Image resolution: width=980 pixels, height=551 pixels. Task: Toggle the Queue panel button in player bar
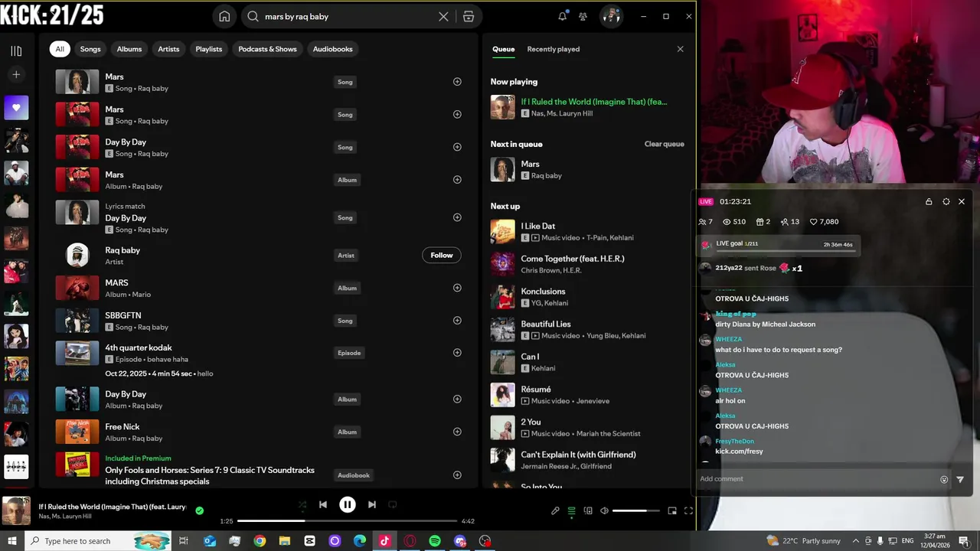coord(571,510)
